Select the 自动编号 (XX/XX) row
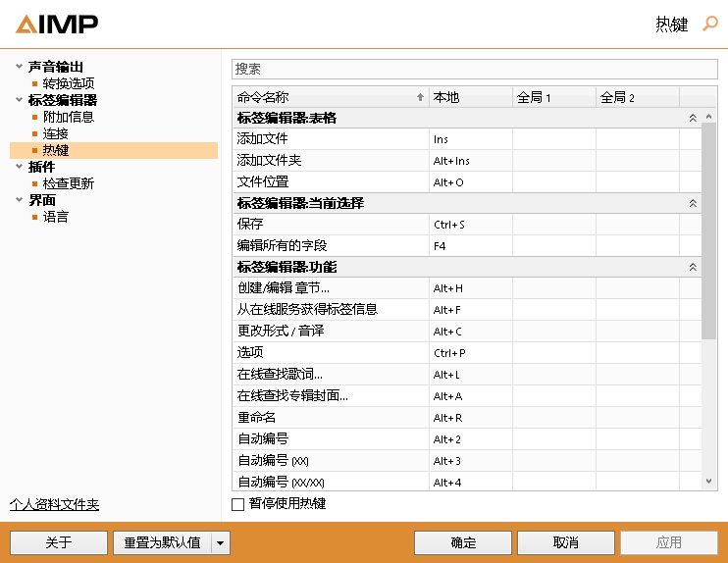The width and height of the screenshot is (728, 563). [x=467, y=482]
